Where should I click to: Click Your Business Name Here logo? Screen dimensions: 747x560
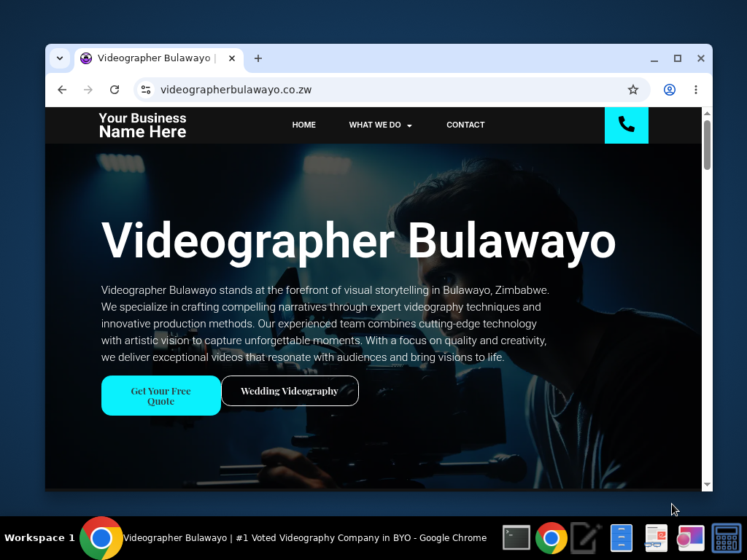pos(142,125)
